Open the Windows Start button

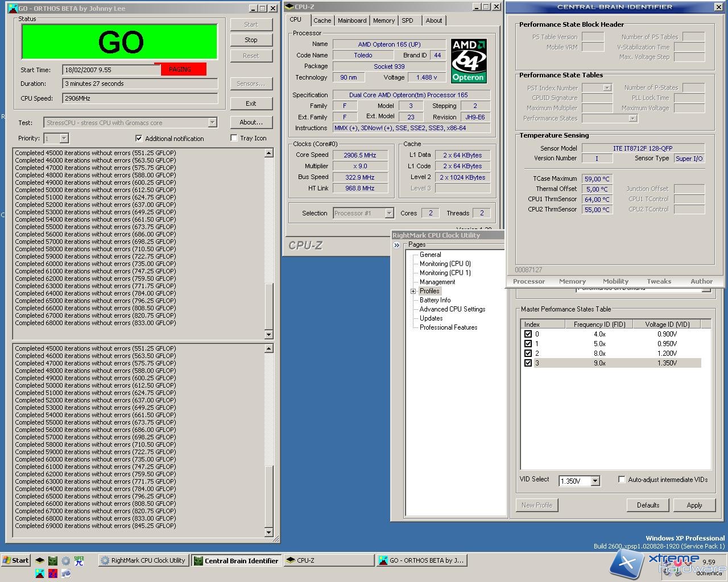pyautogui.click(x=15, y=560)
